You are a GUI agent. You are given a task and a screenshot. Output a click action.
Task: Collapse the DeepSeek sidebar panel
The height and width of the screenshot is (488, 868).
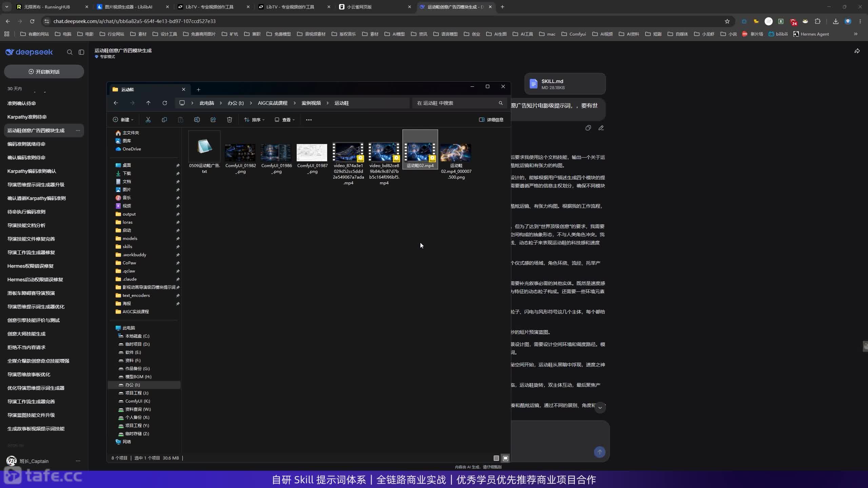[x=81, y=52]
